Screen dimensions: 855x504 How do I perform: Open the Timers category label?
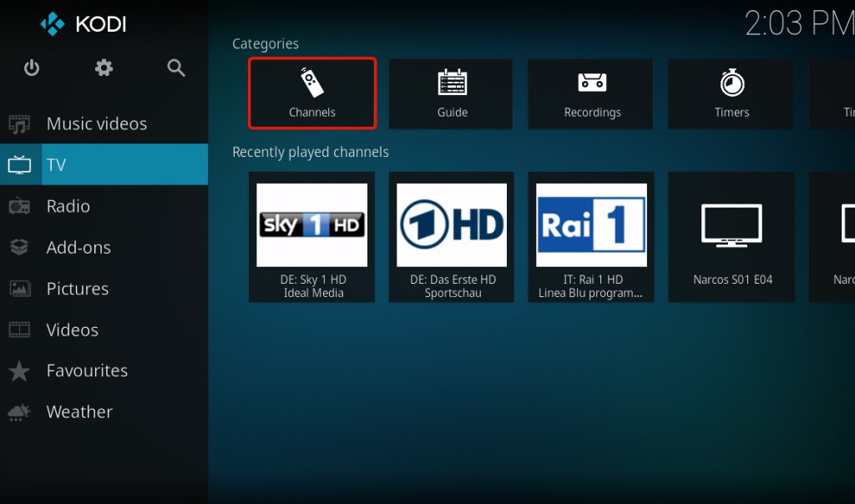coord(731,113)
